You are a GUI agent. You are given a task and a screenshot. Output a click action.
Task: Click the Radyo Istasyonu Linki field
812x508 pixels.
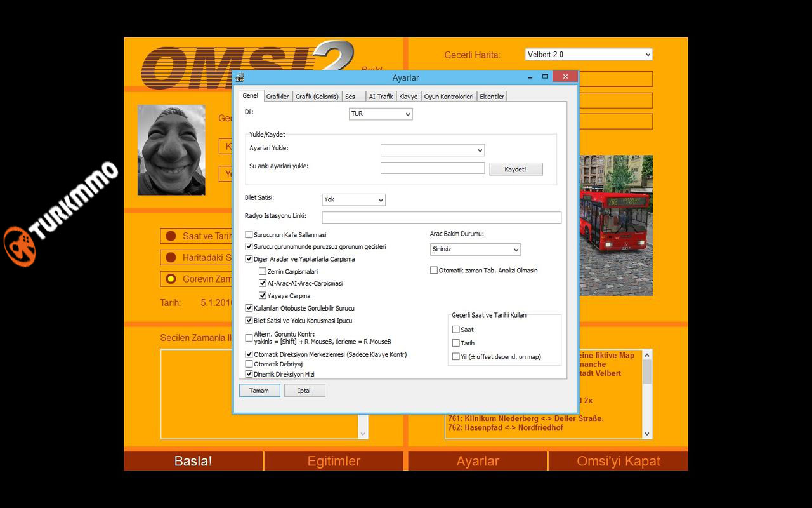click(x=442, y=217)
